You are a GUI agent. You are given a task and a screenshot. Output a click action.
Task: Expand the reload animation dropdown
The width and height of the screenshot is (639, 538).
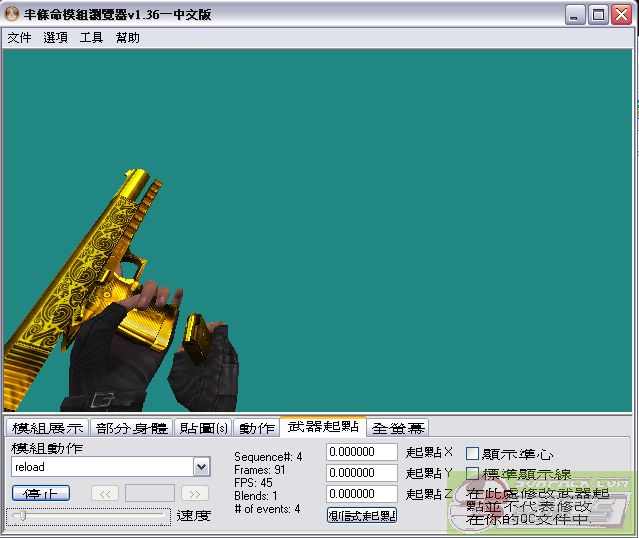pyautogui.click(x=201, y=467)
